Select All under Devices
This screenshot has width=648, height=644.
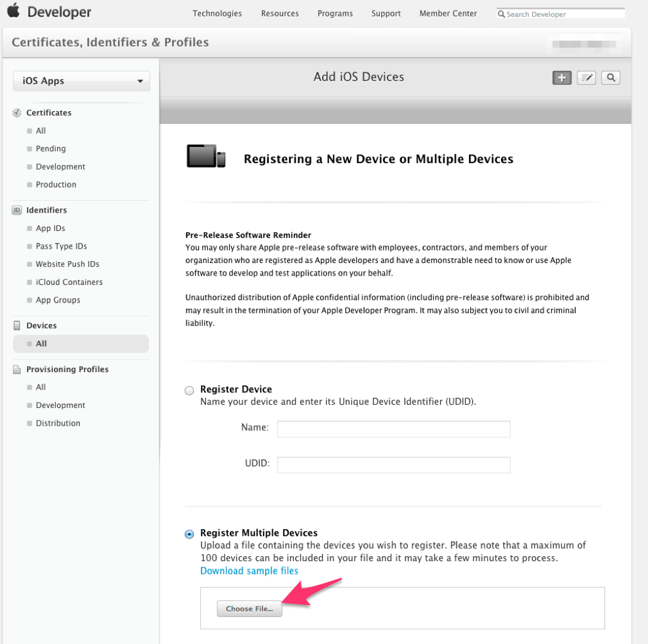coord(81,344)
